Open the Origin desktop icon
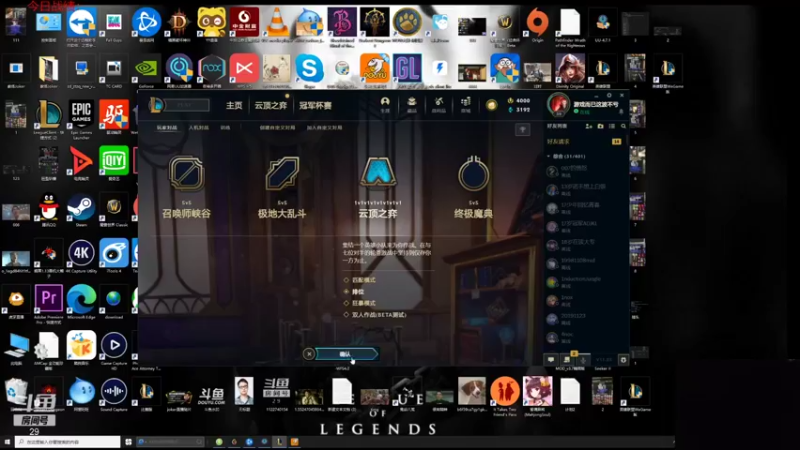The width and height of the screenshot is (800, 450). [x=537, y=22]
